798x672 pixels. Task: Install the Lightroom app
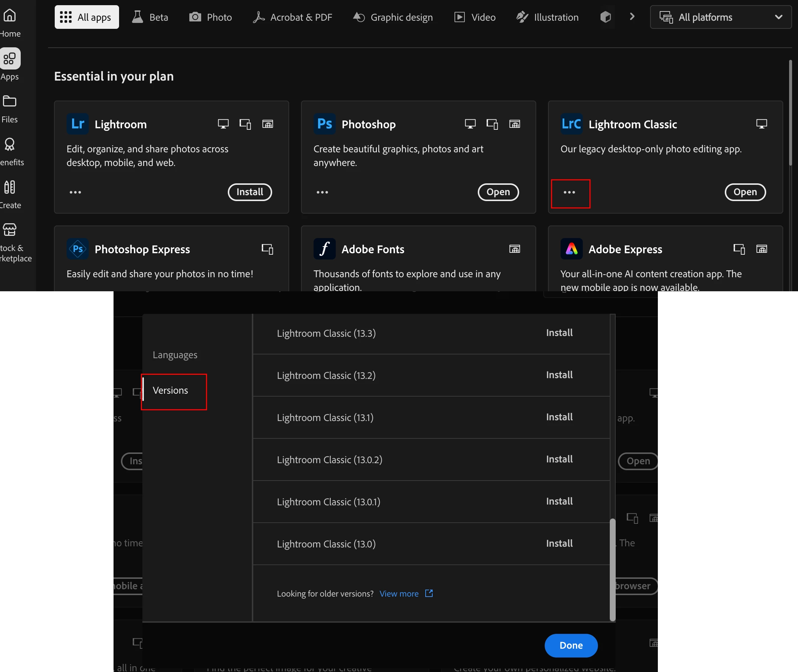tap(250, 192)
